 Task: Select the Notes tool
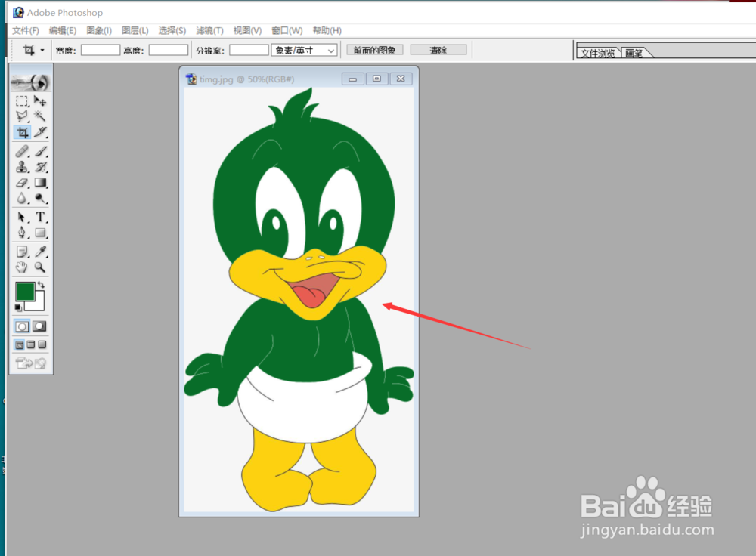pos(22,252)
